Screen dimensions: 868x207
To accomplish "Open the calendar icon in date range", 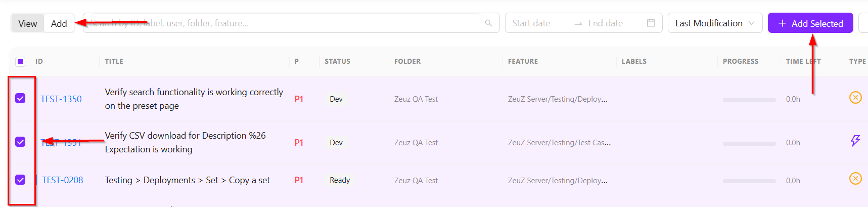I will 651,23.
